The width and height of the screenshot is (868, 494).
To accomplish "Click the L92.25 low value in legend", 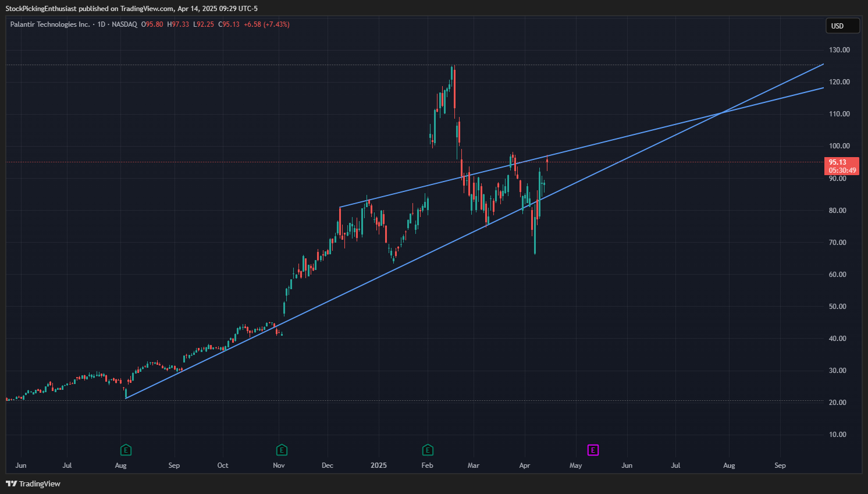I will tap(204, 24).
